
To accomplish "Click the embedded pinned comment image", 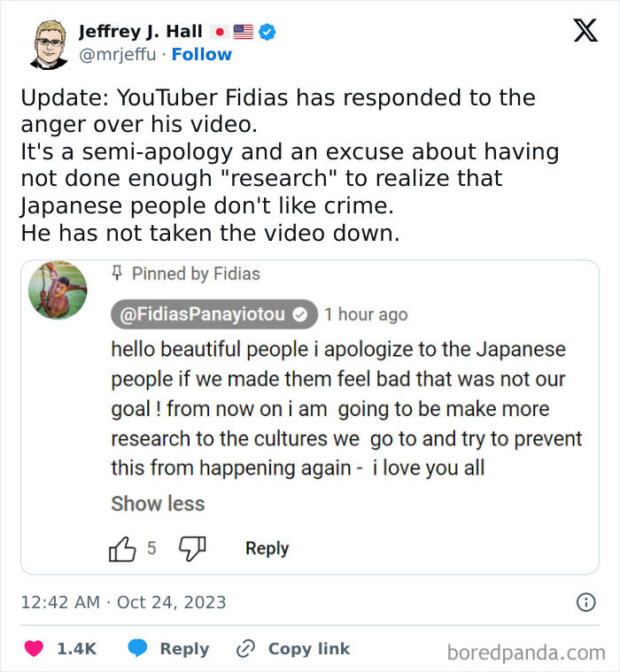I will pyautogui.click(x=309, y=417).
